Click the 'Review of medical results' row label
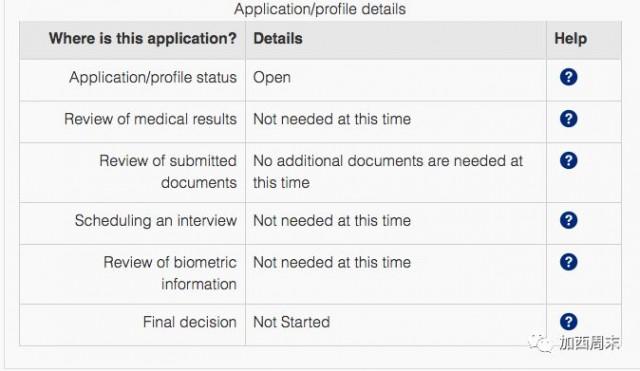640x371 pixels. [x=150, y=119]
